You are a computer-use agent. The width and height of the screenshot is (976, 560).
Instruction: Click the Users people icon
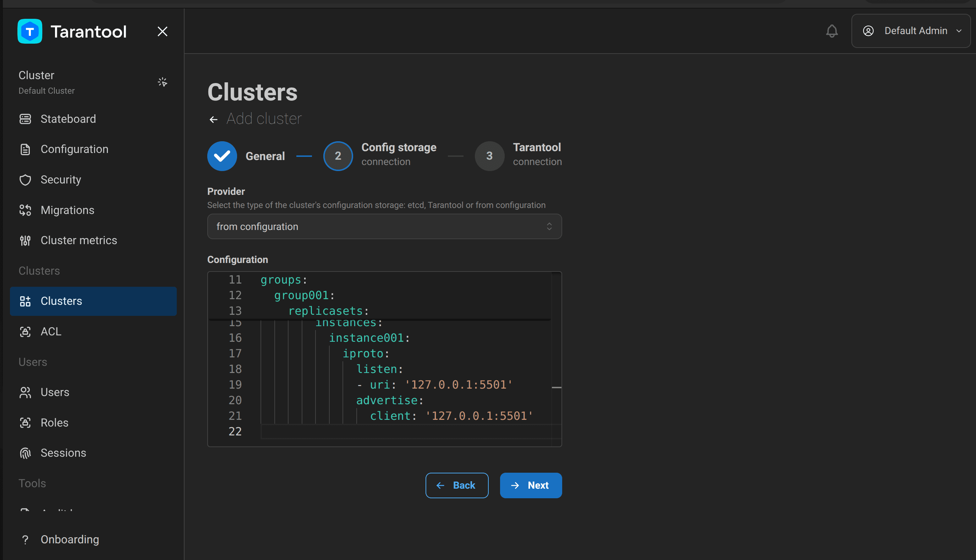coord(26,392)
